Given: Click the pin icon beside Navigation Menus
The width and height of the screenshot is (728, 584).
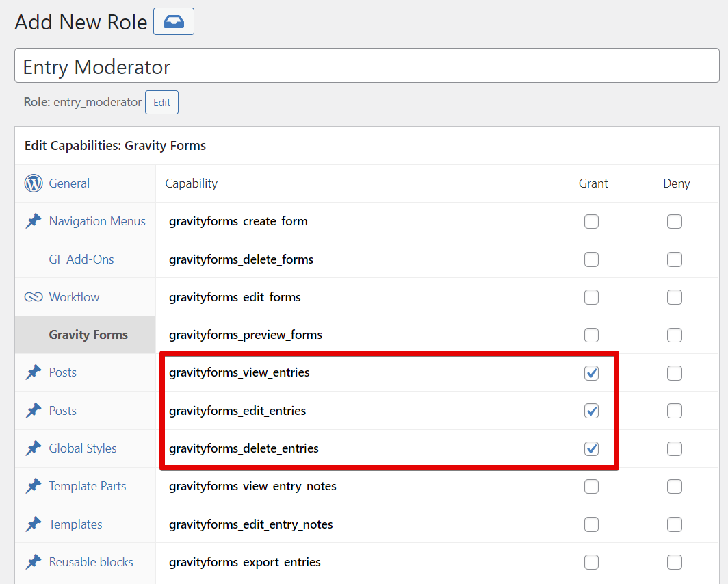Looking at the screenshot, I should coord(34,220).
